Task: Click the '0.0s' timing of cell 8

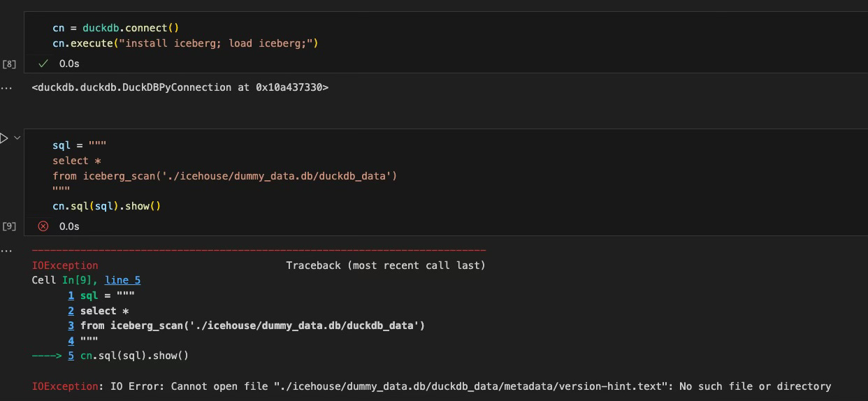Action: pos(69,64)
